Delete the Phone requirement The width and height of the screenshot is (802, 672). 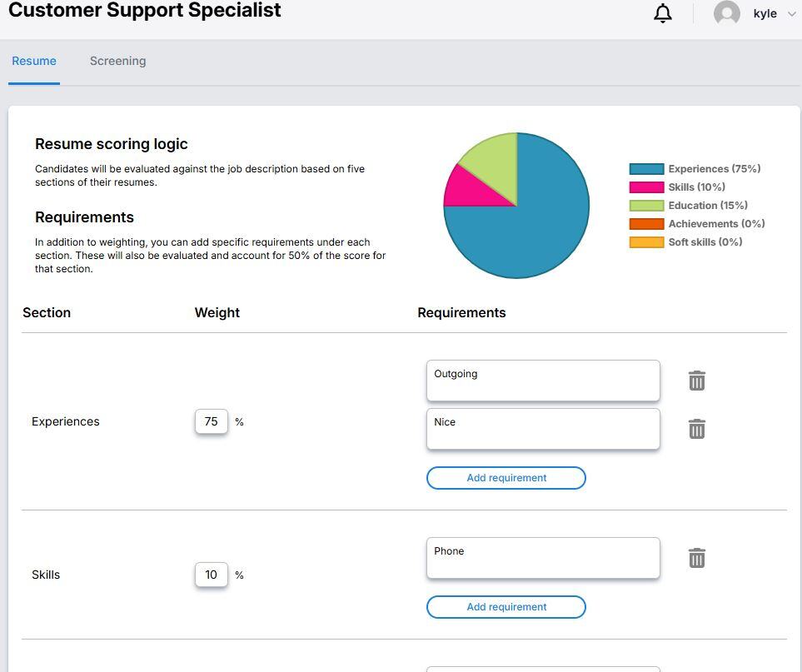tap(696, 557)
